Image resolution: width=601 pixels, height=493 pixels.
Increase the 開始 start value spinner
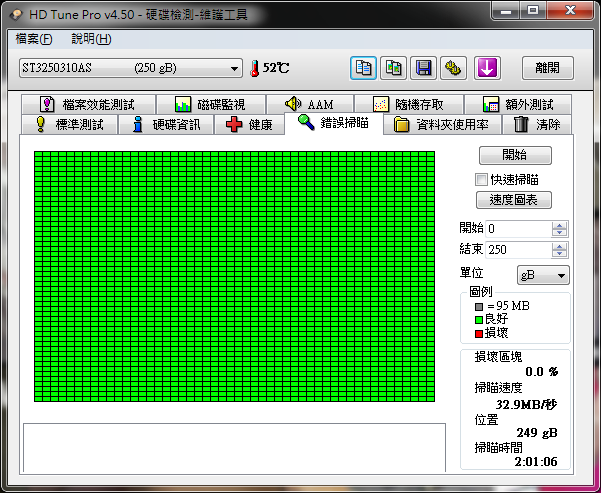[x=559, y=225]
